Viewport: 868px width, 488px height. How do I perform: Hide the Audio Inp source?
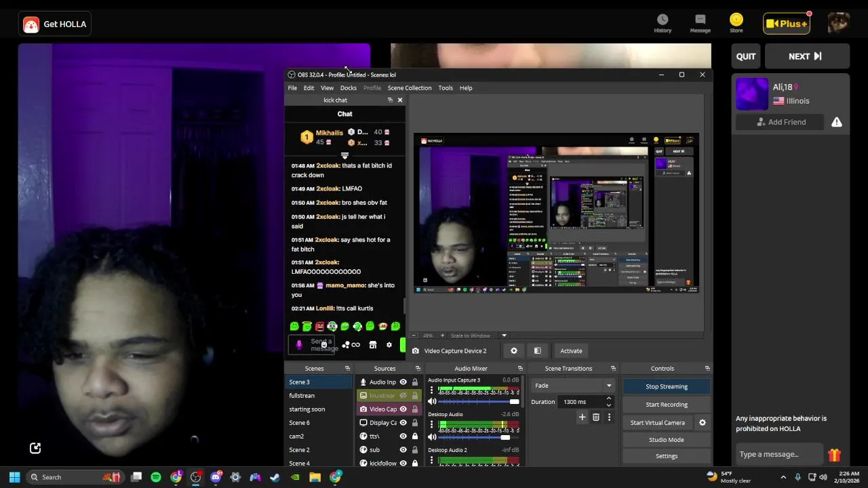[403, 382]
